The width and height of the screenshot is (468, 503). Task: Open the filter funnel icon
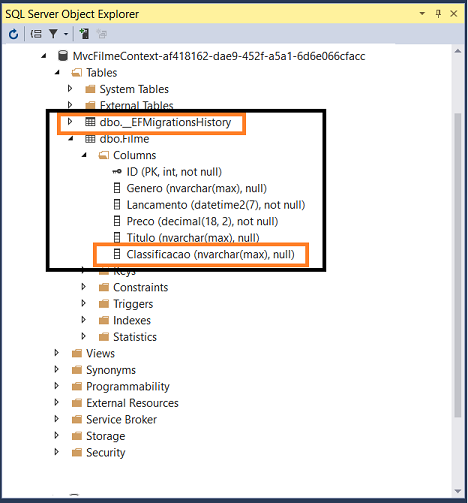pos(53,33)
